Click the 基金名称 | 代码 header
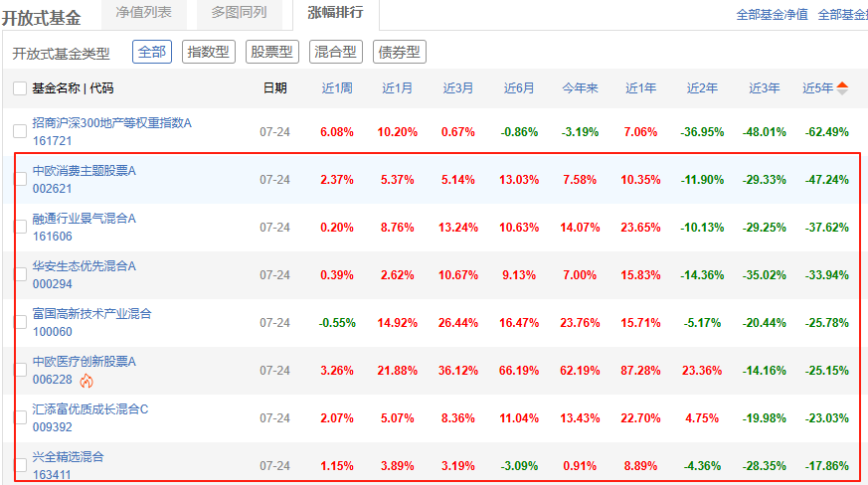 click(73, 88)
